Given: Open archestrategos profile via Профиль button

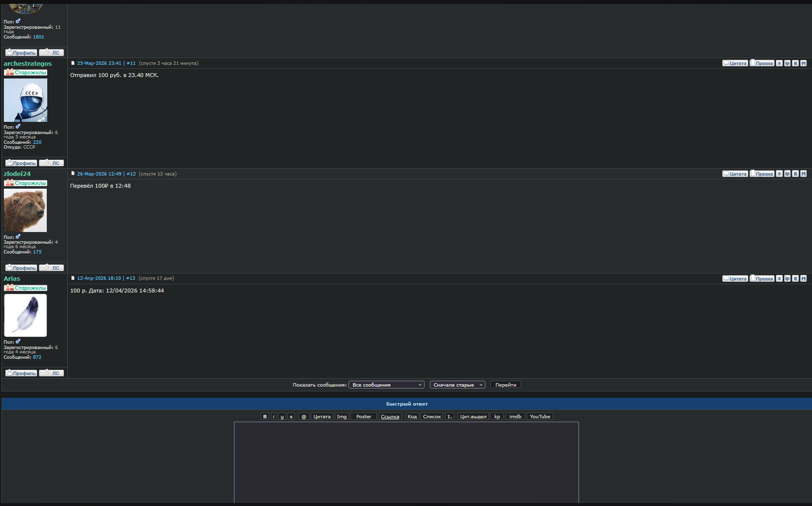Looking at the screenshot, I should coord(21,163).
